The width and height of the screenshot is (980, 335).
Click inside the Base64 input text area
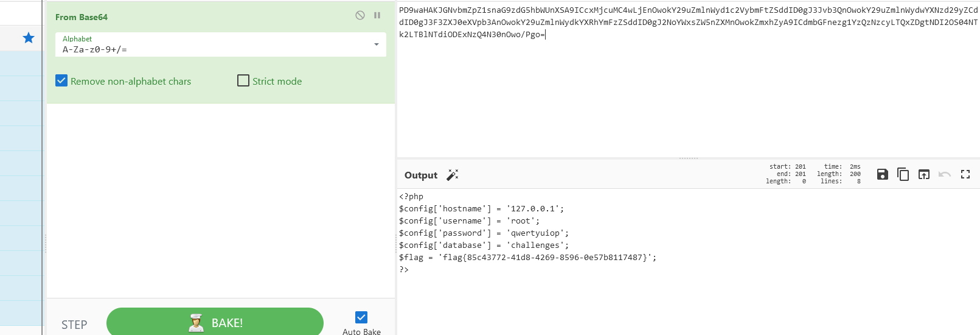[x=687, y=91]
